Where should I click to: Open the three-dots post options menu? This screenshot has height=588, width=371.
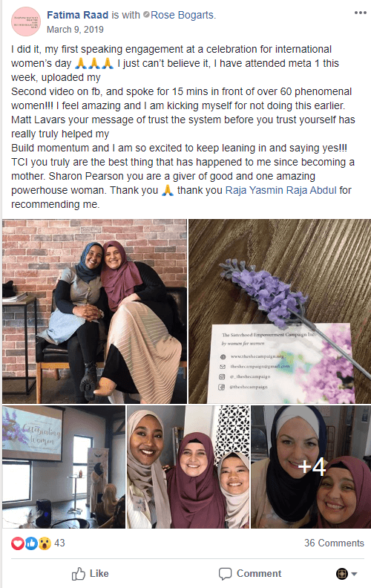click(360, 13)
